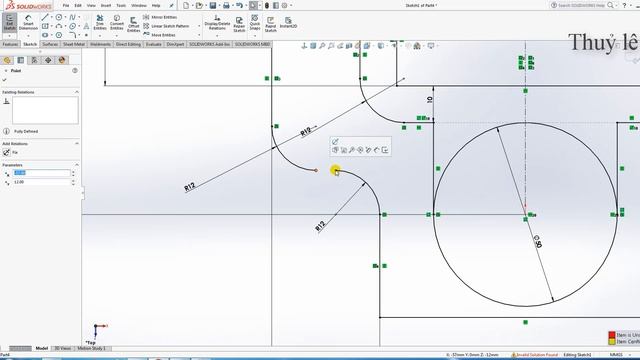Expand the Trim Entities dropdown arrow
This screenshot has width=640, height=360.
tap(100, 36)
